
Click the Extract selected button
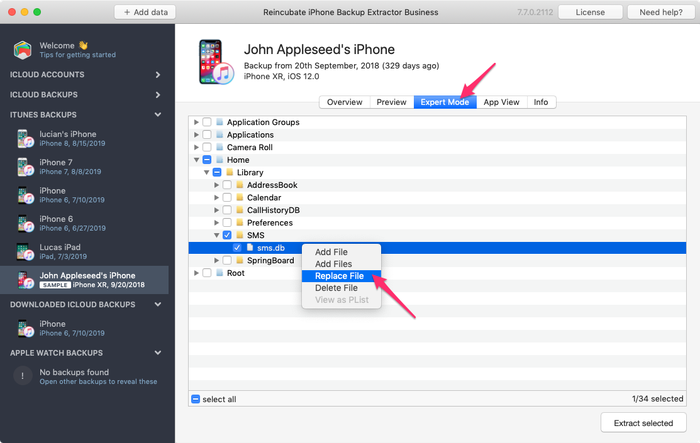click(643, 423)
